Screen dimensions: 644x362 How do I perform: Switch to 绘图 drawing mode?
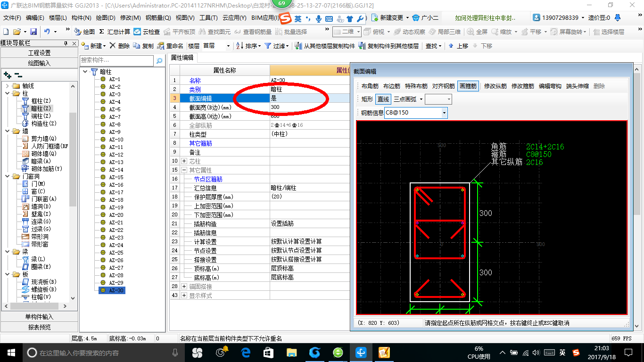coord(84,32)
